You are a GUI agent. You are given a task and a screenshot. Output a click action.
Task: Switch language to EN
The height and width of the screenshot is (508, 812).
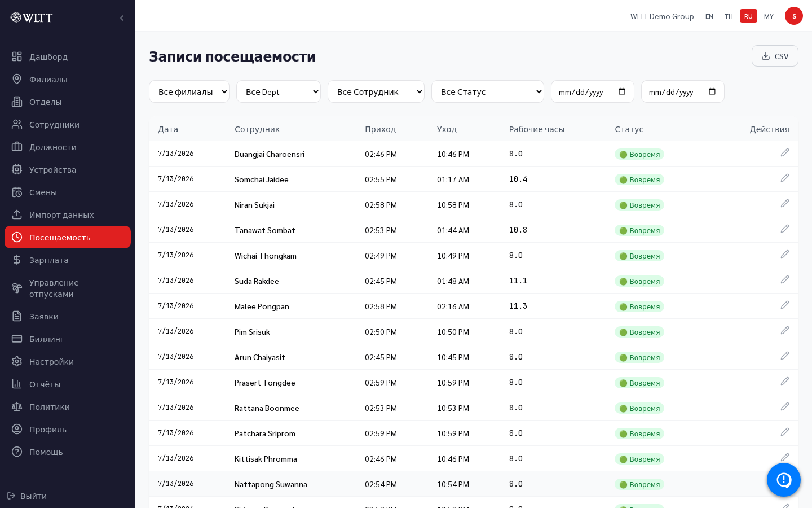(709, 16)
